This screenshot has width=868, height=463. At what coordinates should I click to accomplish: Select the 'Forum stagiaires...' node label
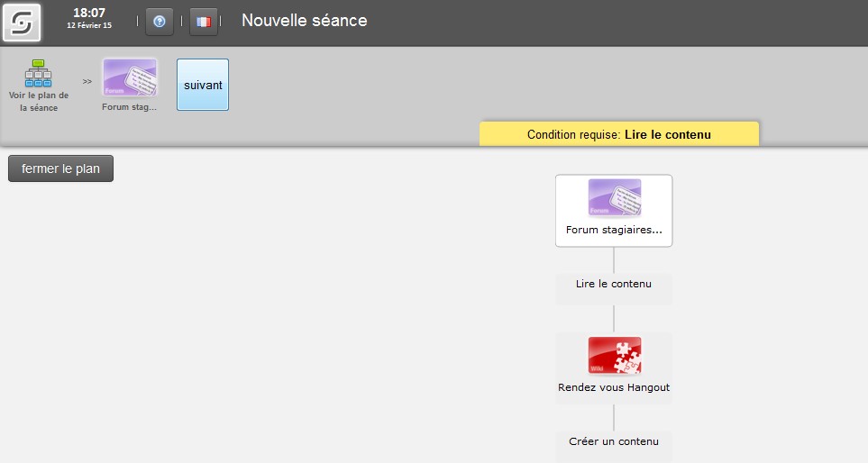pyautogui.click(x=614, y=230)
